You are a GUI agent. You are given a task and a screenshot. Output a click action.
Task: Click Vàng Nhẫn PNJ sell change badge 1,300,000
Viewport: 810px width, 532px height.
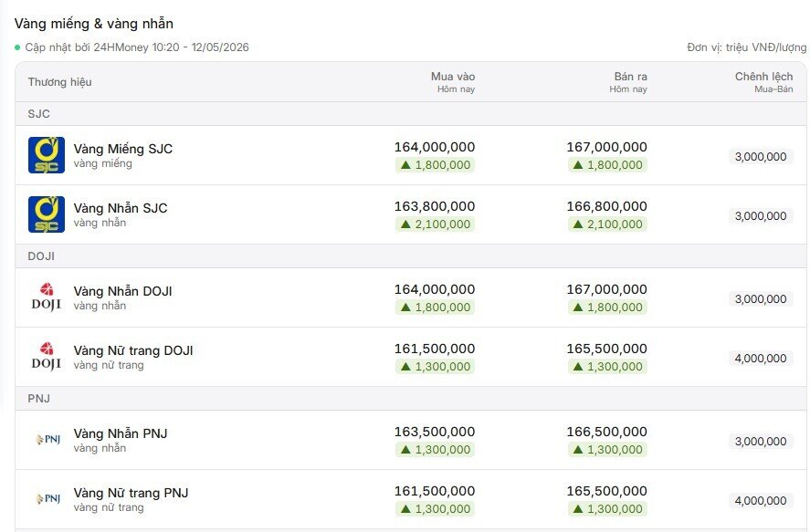[607, 450]
